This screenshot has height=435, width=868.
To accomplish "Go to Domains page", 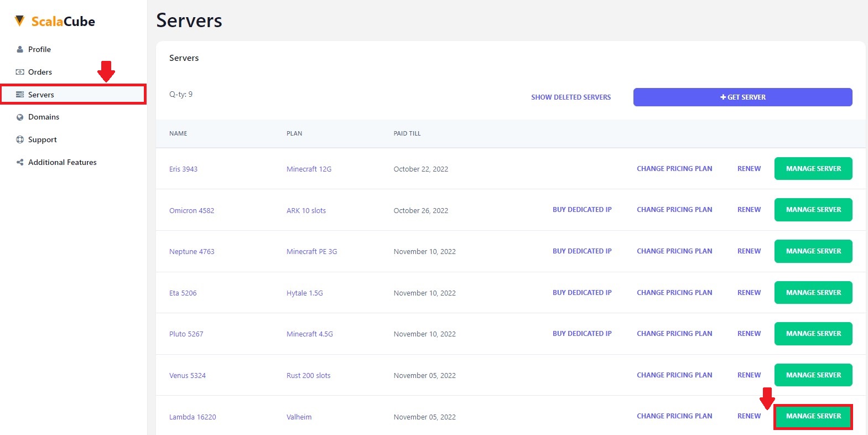I will pyautogui.click(x=44, y=117).
